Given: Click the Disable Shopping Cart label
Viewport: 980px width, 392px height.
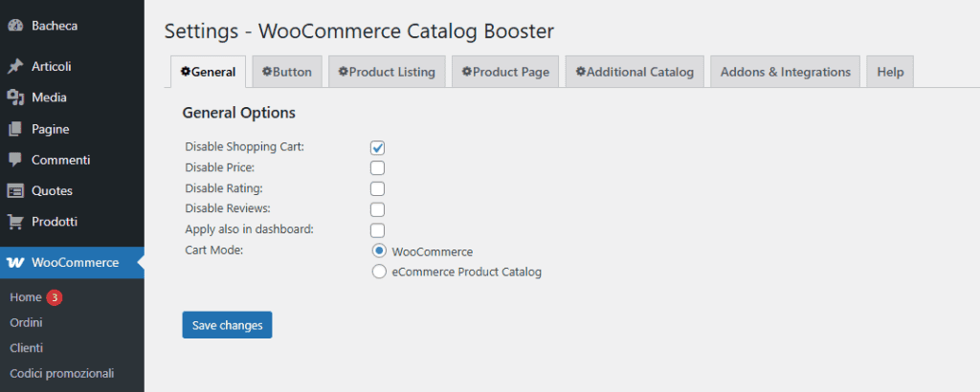Looking at the screenshot, I should click(x=245, y=147).
